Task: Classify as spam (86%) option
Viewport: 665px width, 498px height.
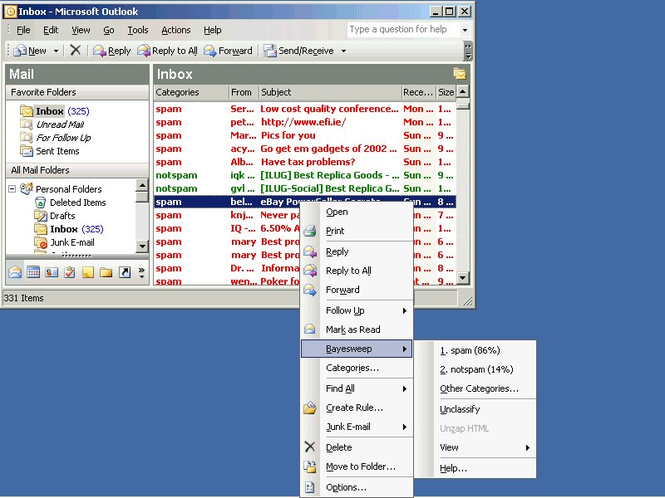Action: tap(475, 350)
